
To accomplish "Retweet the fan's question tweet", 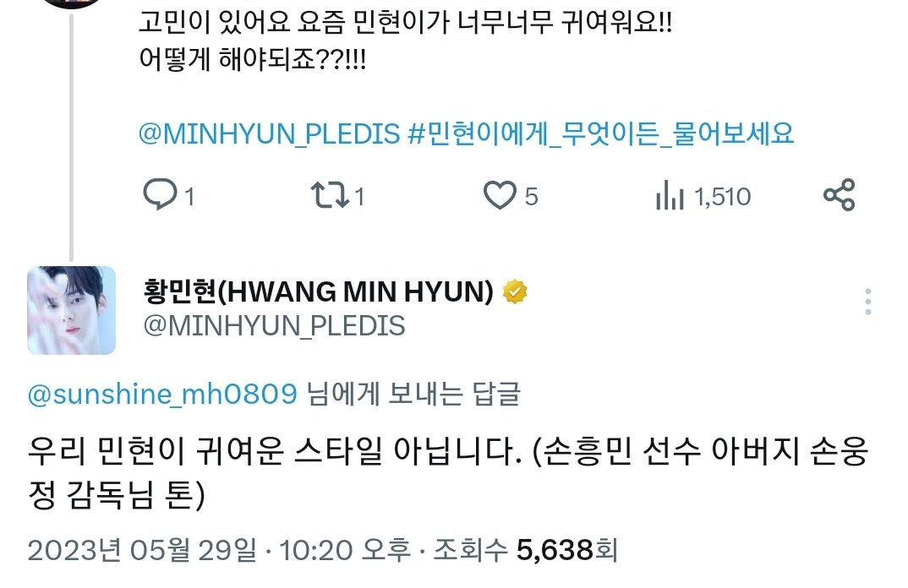I will (330, 195).
